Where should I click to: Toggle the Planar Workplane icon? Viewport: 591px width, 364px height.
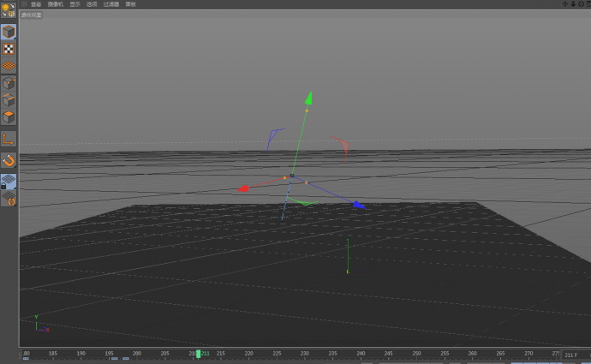pos(9,199)
